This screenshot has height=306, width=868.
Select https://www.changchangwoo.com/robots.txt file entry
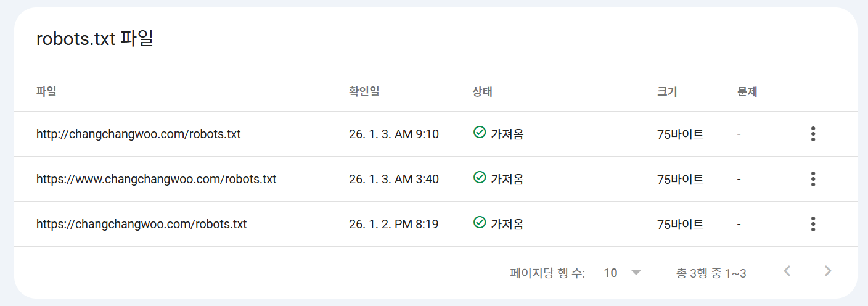click(156, 179)
